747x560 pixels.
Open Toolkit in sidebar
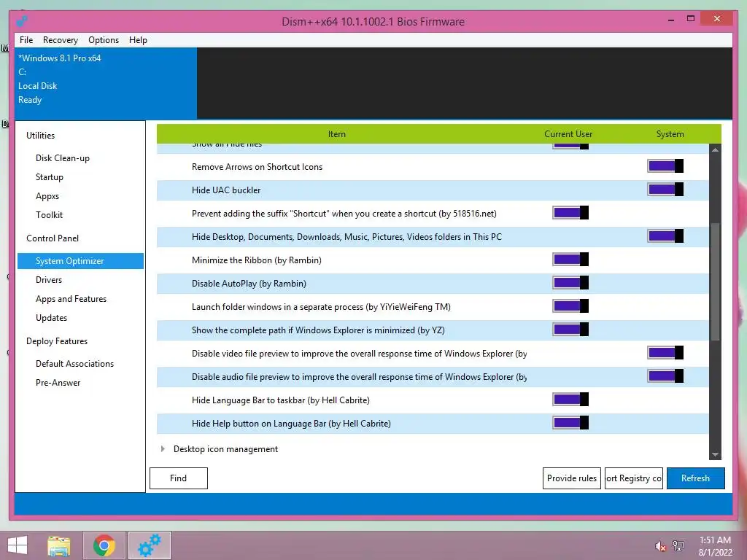49,215
